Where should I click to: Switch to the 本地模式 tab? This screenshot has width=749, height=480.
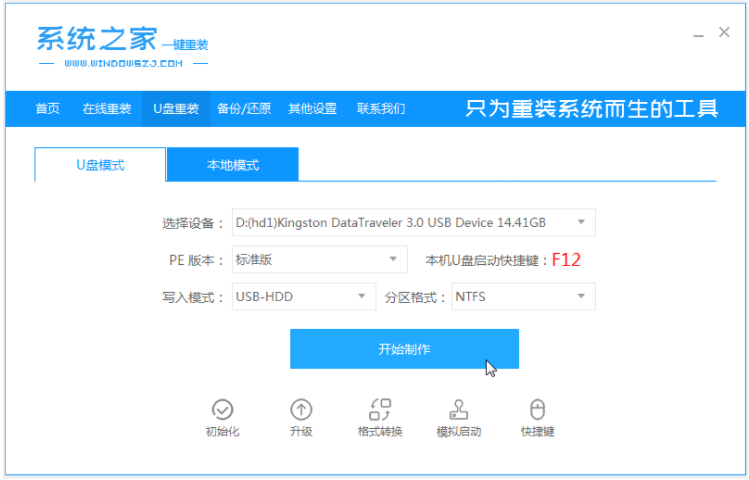click(232, 164)
